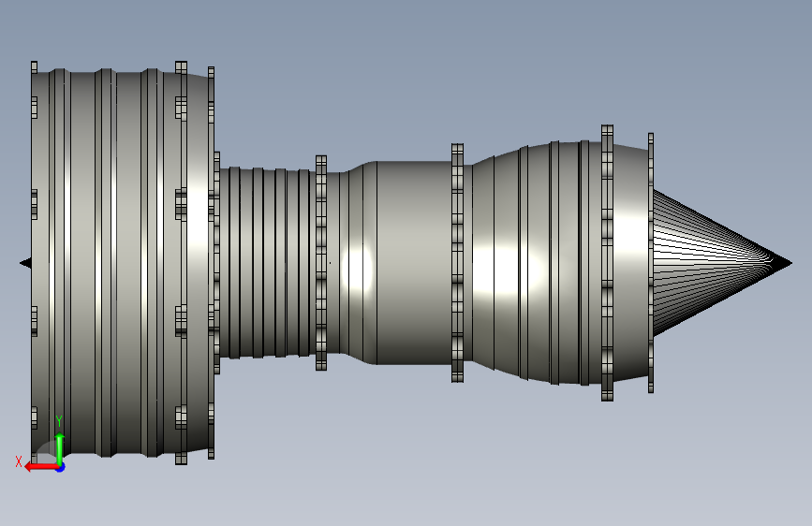Screen dimensions: 812x526
Task: Click the red X axis arrow of the triad
Action: point(41,467)
